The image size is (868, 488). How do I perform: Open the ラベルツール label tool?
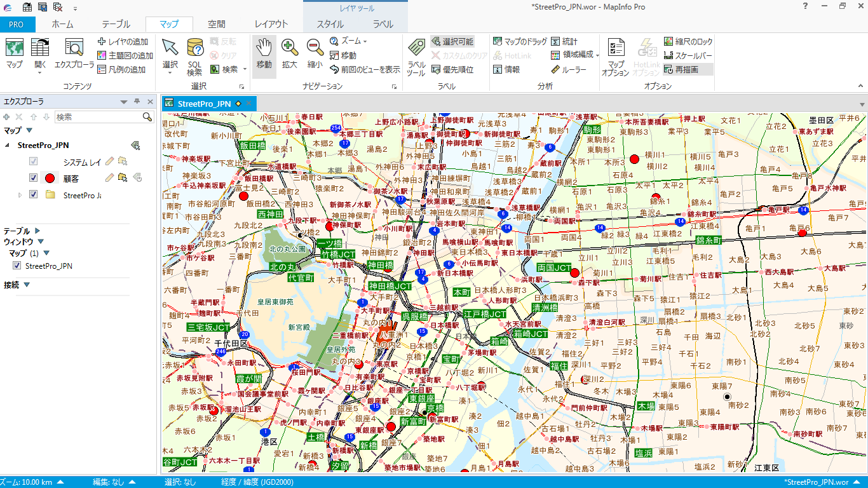[416, 57]
